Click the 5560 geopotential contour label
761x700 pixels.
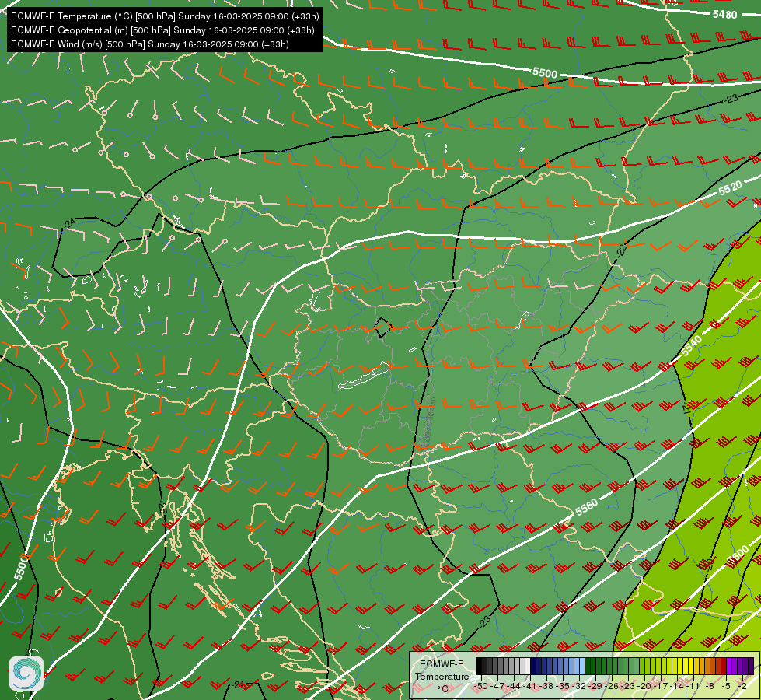click(x=587, y=508)
